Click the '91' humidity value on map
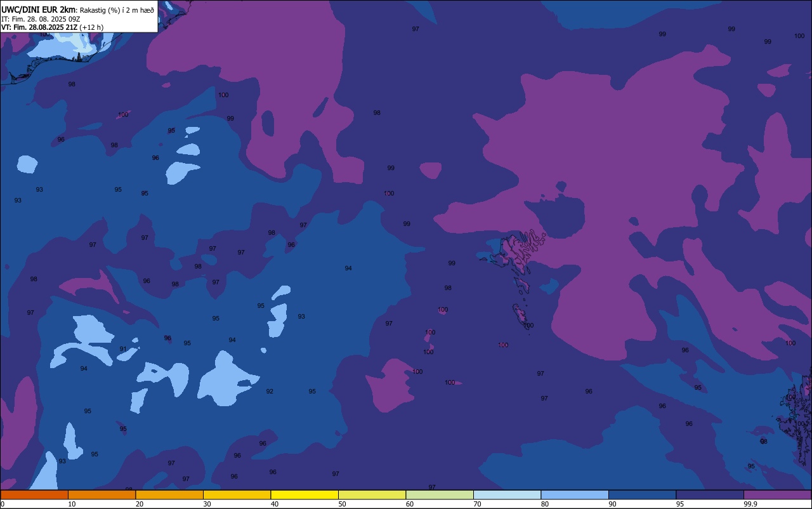Viewport: 812px width, 509px height. (x=123, y=349)
